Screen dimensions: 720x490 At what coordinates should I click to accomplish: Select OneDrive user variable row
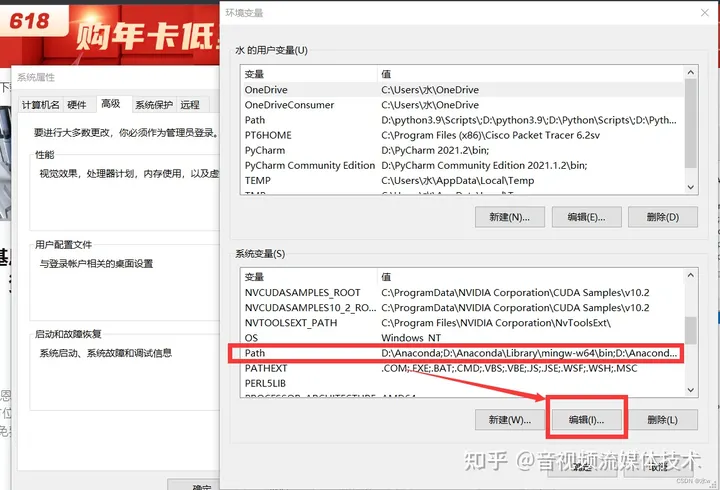(x=462, y=90)
